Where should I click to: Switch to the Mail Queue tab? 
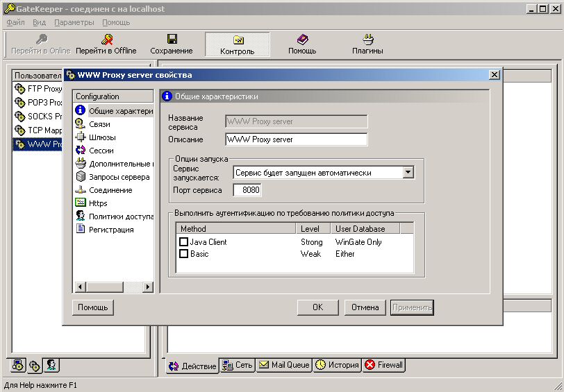[284, 365]
